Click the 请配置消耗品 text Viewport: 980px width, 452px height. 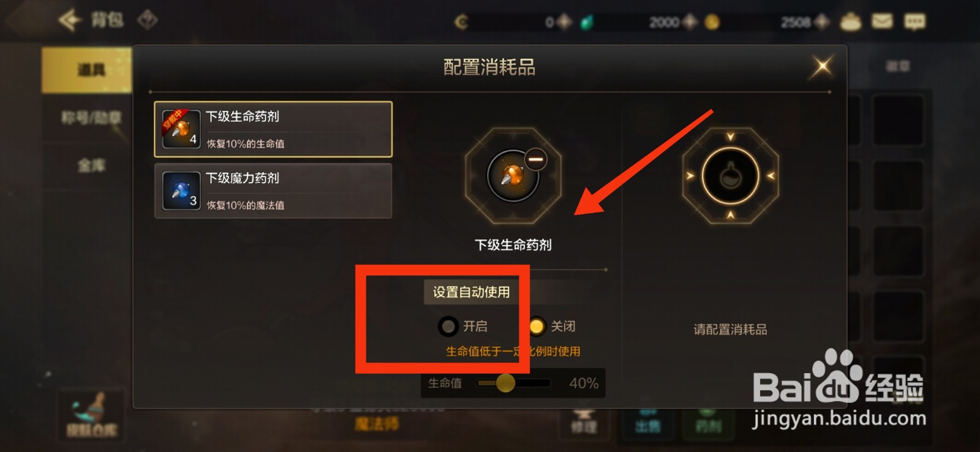pyautogui.click(x=730, y=330)
